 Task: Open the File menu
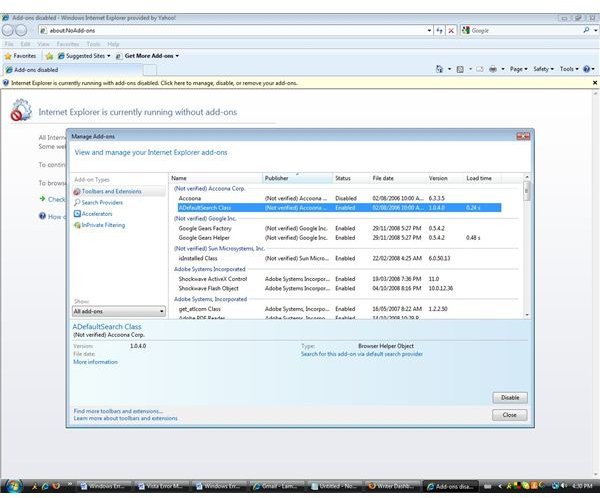(9, 44)
